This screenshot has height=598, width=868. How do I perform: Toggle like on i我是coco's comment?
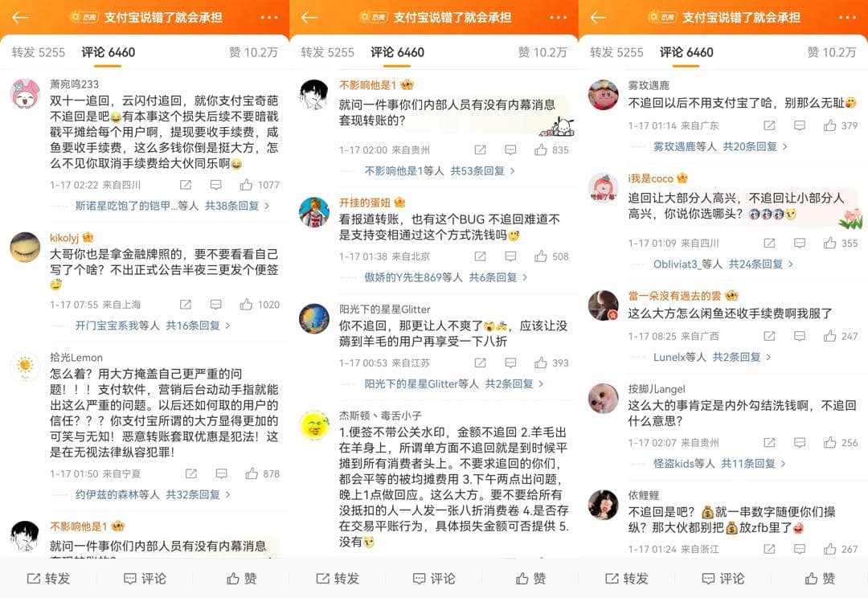829,243
